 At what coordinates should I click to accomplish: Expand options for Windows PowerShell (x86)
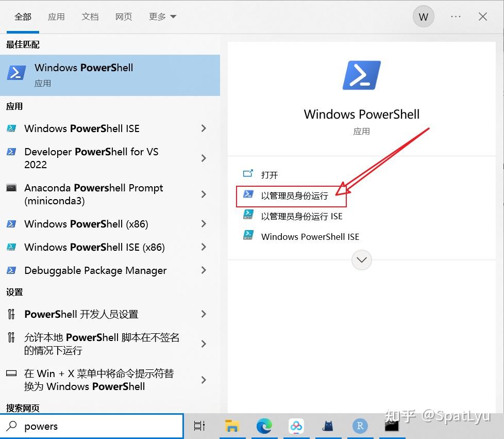click(204, 224)
